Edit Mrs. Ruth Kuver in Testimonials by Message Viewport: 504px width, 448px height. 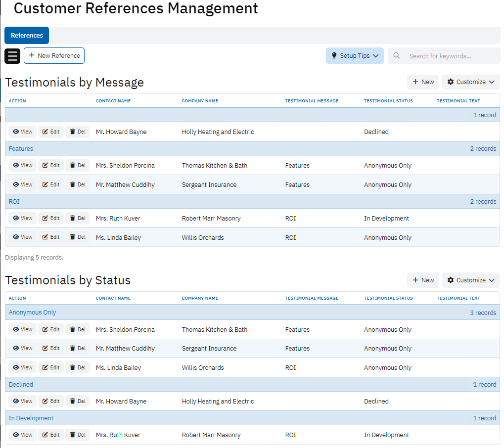51,219
